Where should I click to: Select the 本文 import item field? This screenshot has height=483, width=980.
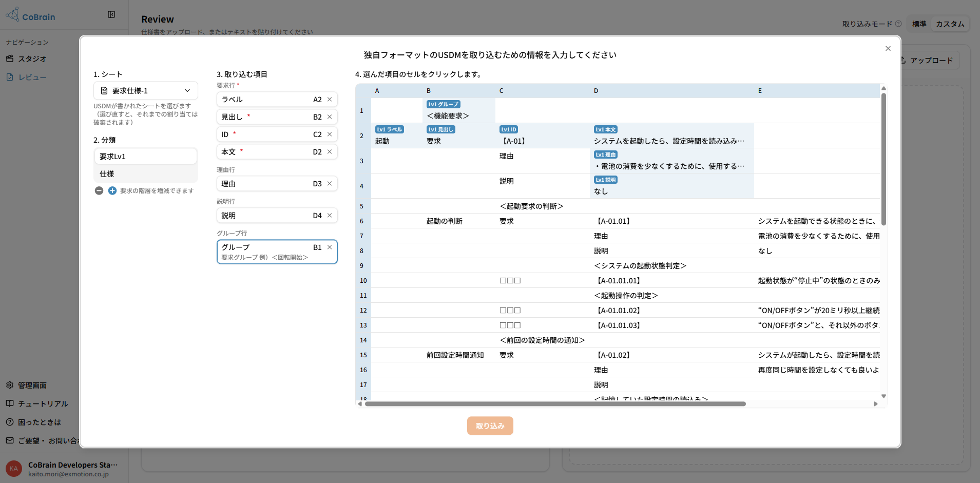coord(277,152)
